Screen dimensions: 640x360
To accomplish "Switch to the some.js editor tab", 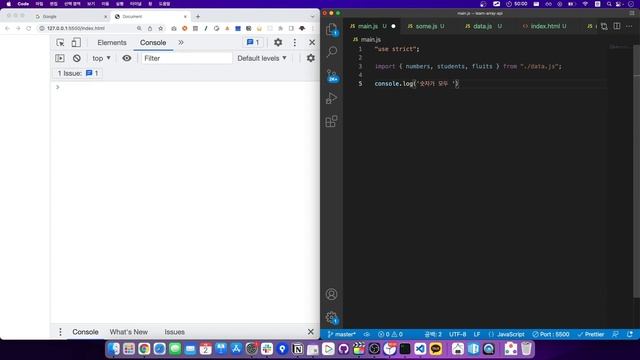I will tap(426, 26).
